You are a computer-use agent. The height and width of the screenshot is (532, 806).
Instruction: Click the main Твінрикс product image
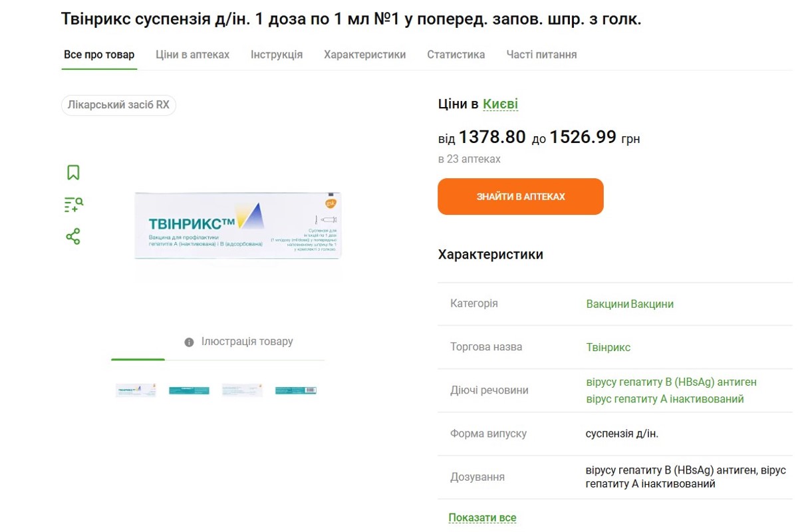coord(237,226)
